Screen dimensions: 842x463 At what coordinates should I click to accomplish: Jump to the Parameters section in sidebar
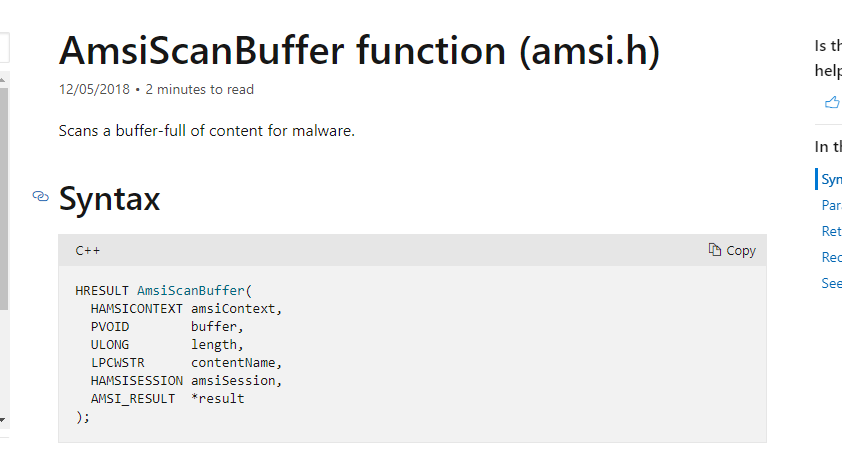(831, 205)
